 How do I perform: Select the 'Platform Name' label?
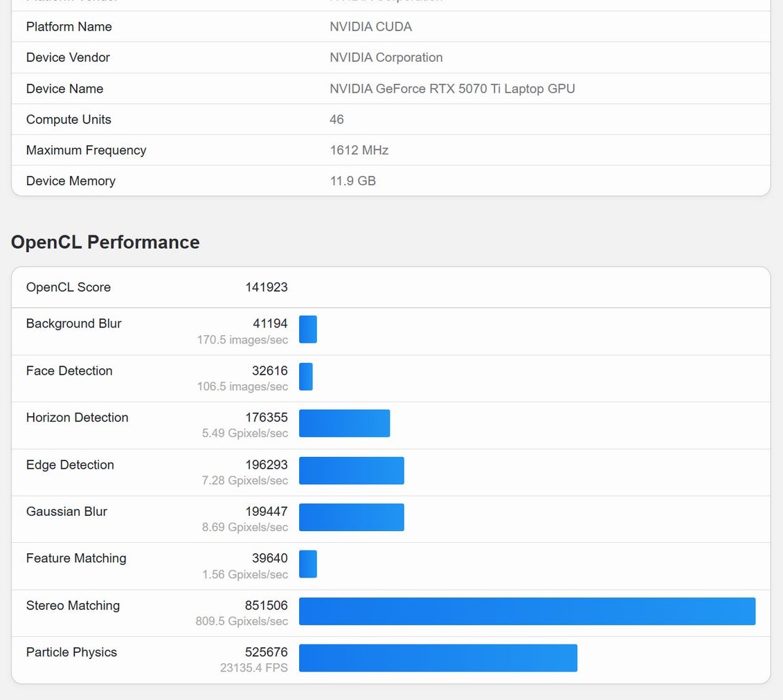69,26
